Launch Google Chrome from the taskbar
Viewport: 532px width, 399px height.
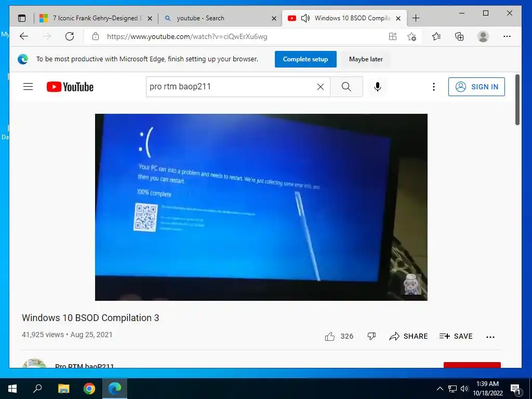(x=89, y=389)
